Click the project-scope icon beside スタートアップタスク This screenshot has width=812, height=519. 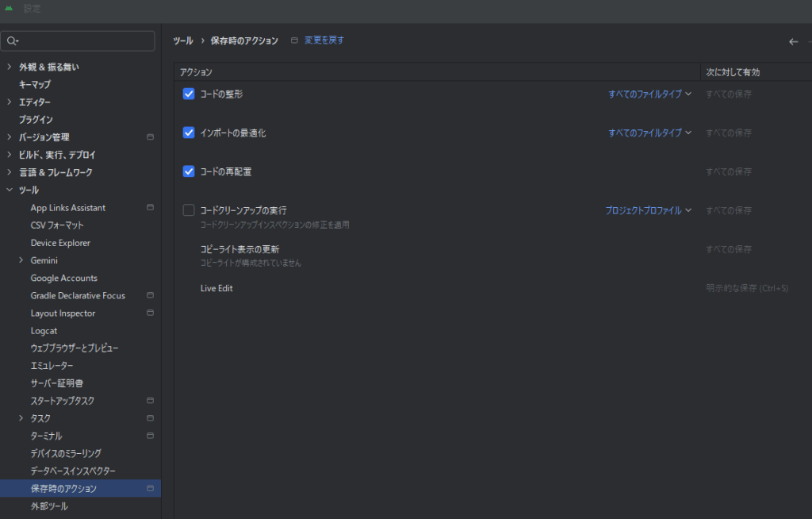(150, 401)
